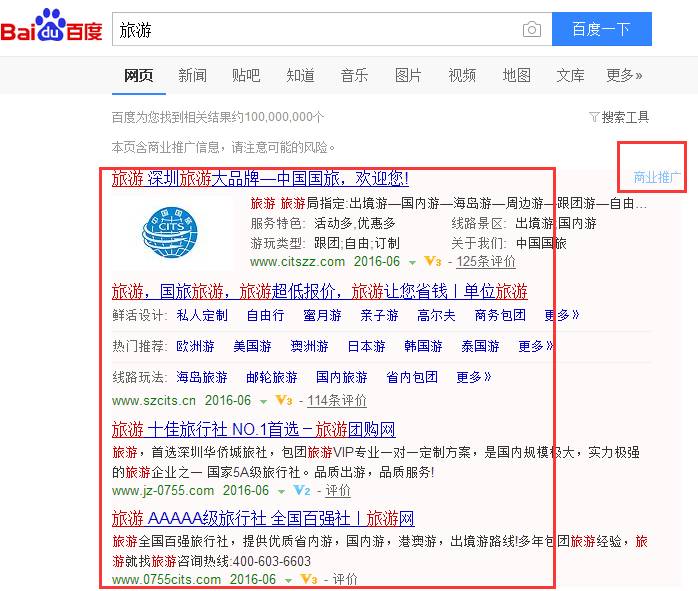Switch to the 知道 tab
Screen dimensions: 698x591
[300, 75]
